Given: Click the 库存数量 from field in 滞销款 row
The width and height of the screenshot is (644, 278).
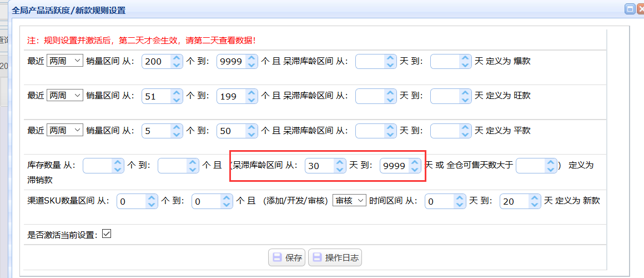Looking at the screenshot, I should pos(98,166).
